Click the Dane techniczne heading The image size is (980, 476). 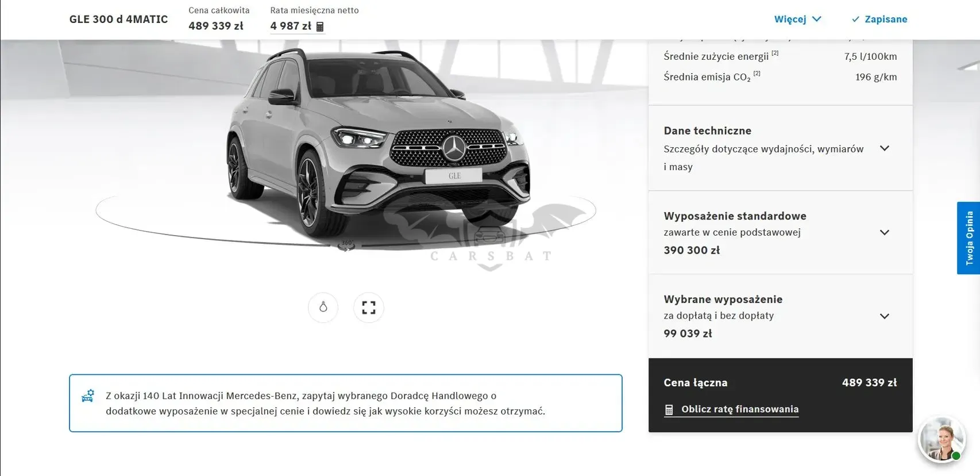[x=708, y=131]
